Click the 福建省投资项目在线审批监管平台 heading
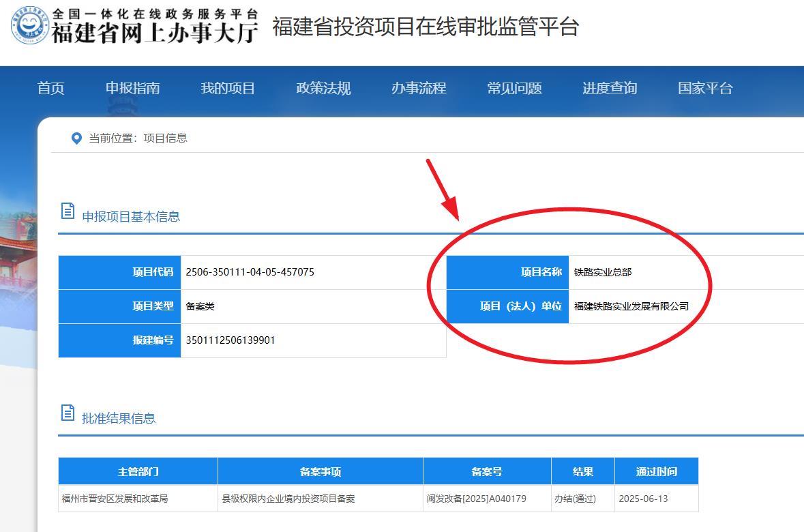 pyautogui.click(x=426, y=27)
